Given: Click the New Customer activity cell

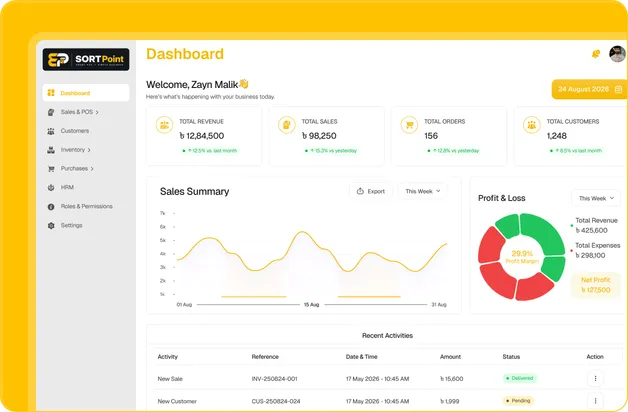Looking at the screenshot, I should tap(177, 401).
